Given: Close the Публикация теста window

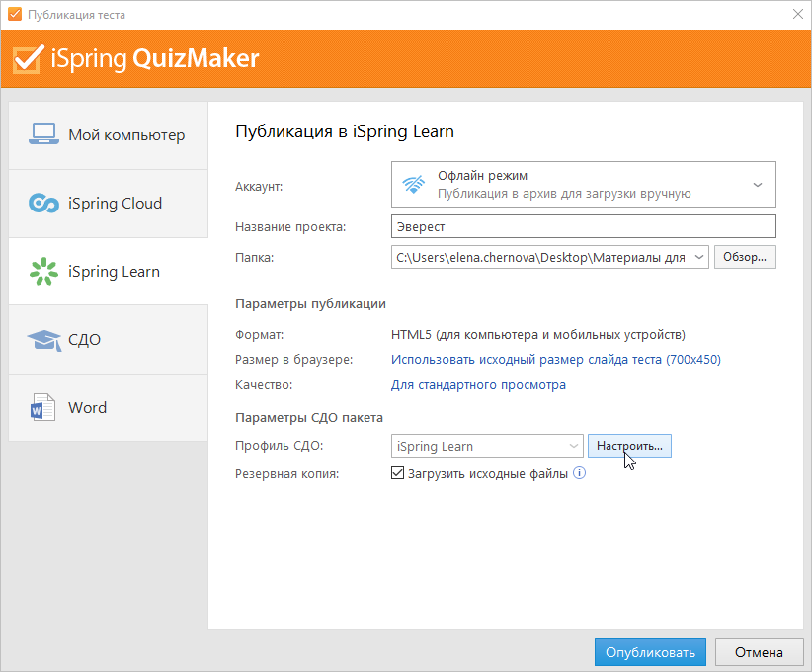Looking at the screenshot, I should click(797, 14).
